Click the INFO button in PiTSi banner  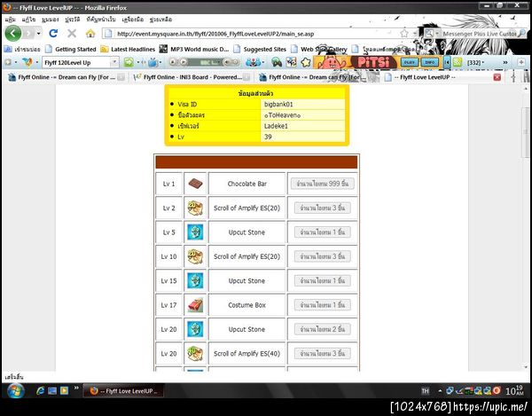click(430, 62)
